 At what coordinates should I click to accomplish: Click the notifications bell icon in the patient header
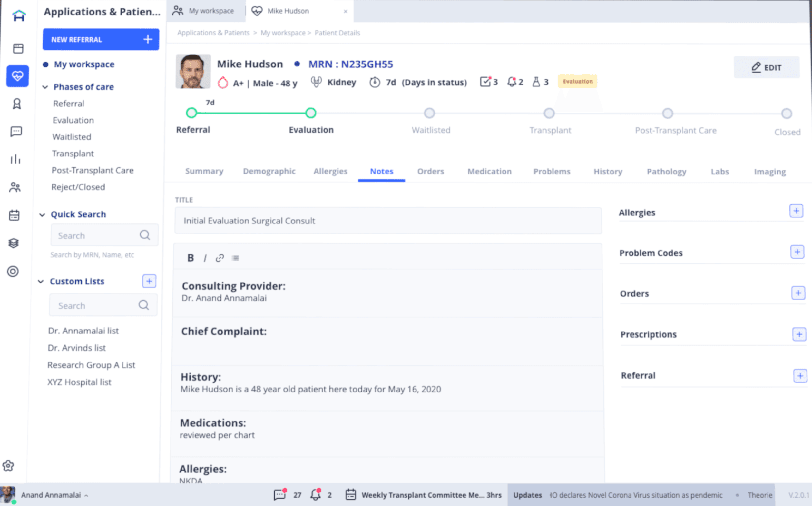point(511,82)
